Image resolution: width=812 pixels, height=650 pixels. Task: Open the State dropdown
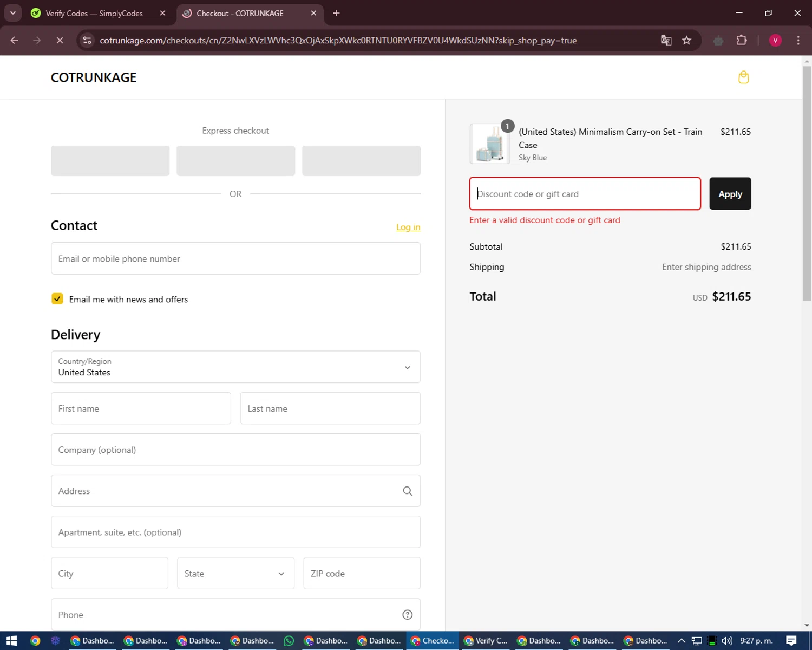coord(235,573)
